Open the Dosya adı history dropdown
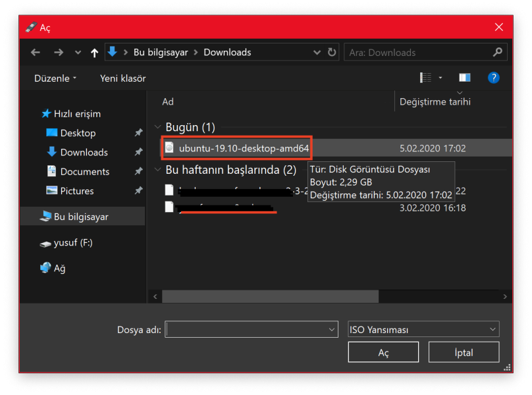The height and width of the screenshot is (395, 532). coord(332,329)
